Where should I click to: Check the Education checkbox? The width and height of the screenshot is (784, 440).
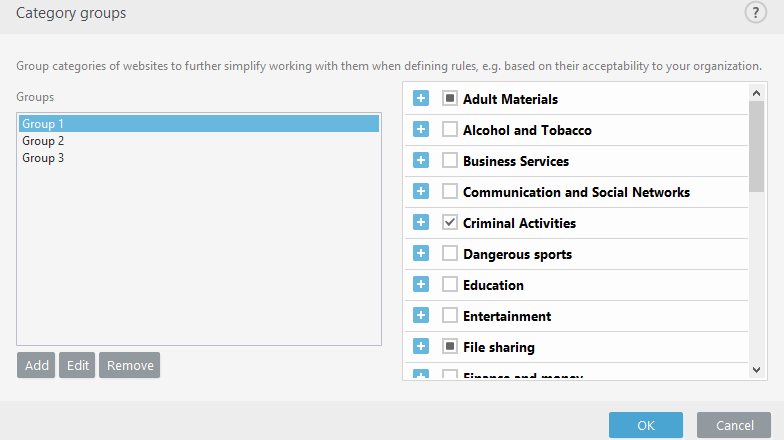[x=450, y=284]
